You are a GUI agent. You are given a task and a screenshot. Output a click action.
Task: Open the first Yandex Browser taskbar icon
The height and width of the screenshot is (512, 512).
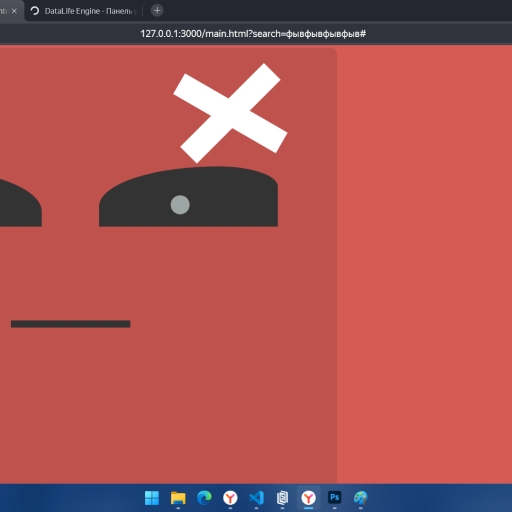pyautogui.click(x=230, y=498)
